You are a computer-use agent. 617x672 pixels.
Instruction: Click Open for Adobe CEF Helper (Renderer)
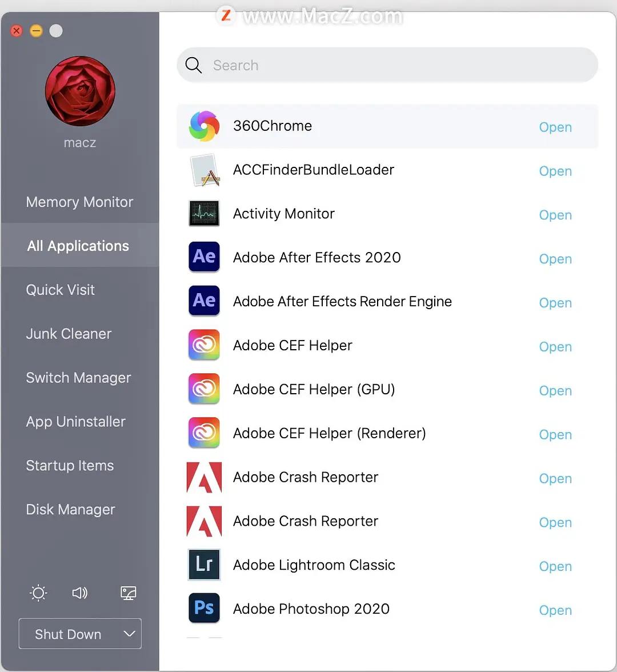[555, 434]
